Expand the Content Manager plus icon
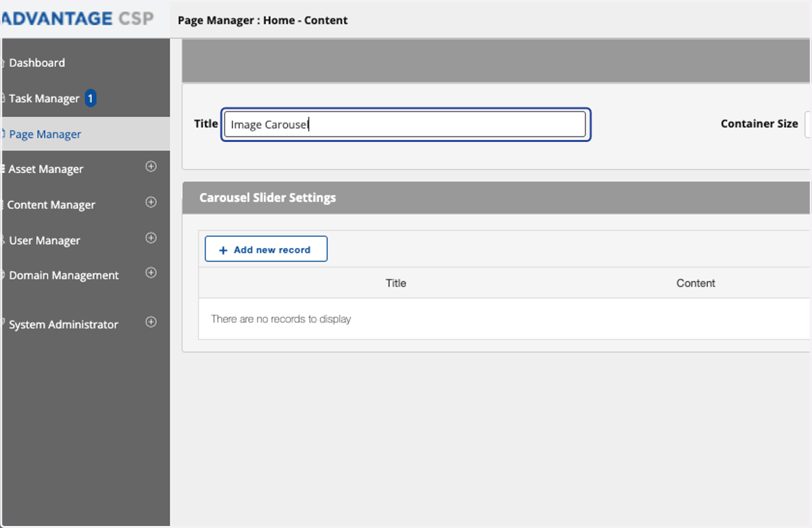The width and height of the screenshot is (812, 528). point(151,202)
